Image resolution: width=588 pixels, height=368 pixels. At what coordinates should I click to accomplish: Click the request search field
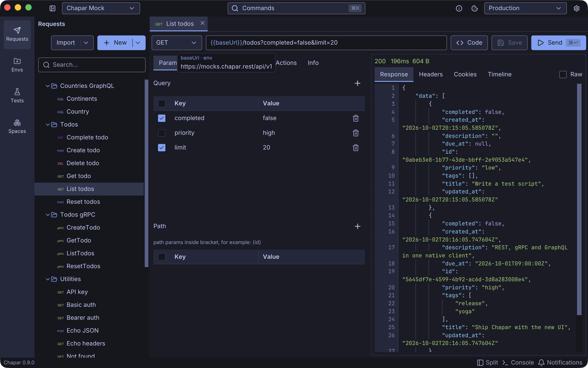[x=92, y=65]
